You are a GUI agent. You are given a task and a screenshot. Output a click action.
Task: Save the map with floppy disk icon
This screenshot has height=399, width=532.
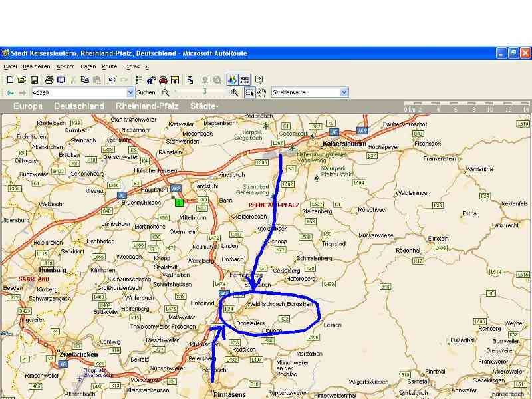35,80
